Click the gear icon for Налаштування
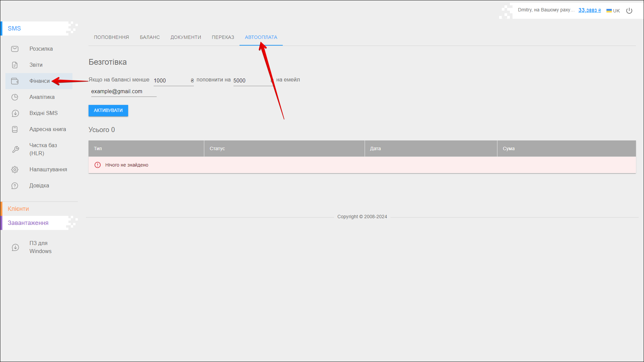The height and width of the screenshot is (362, 644). tap(15, 170)
